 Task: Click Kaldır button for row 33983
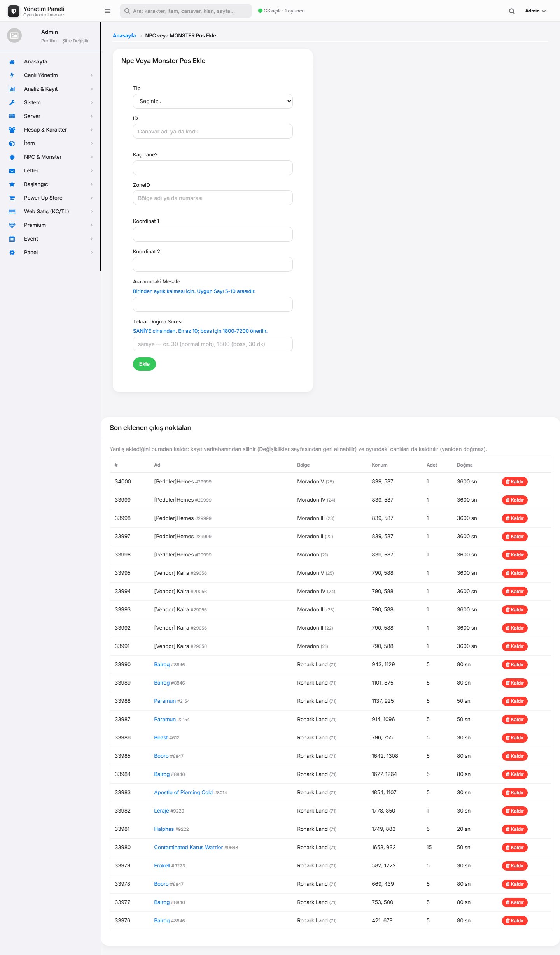pyautogui.click(x=514, y=792)
